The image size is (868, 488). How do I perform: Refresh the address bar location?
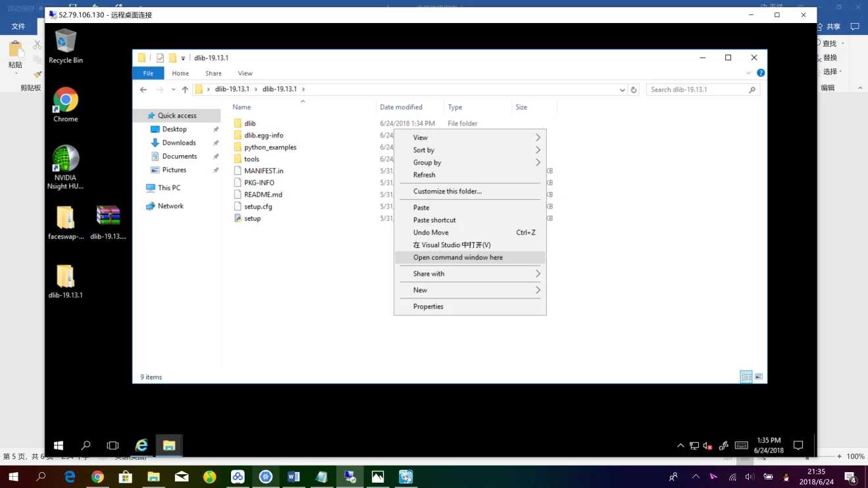(634, 89)
